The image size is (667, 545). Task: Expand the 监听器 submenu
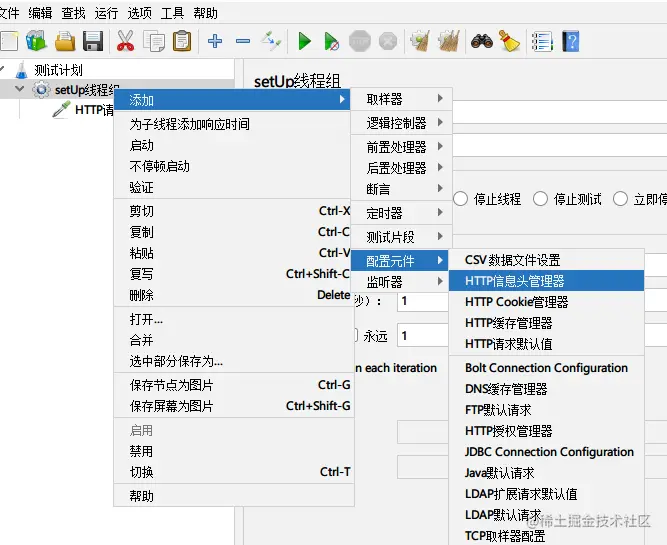tap(401, 282)
